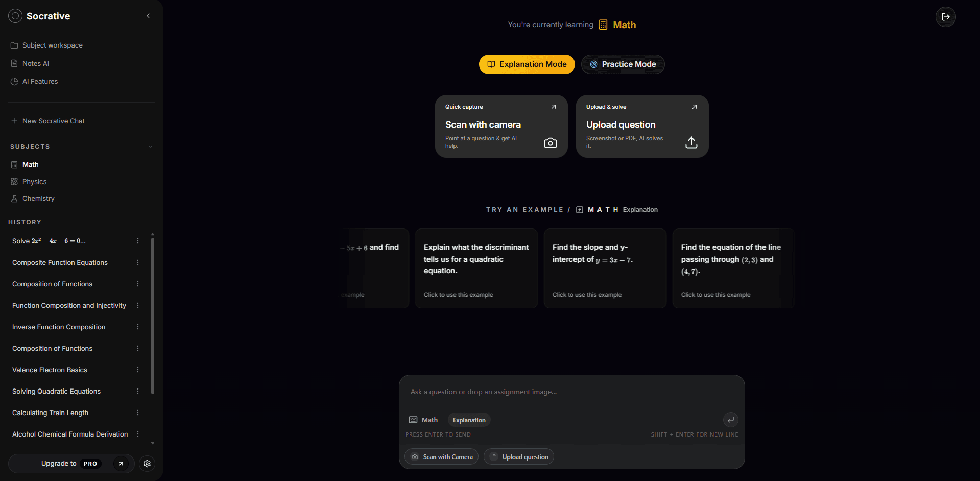The height and width of the screenshot is (481, 980).
Task: Click the upload icon in Upload & solve card
Action: click(x=691, y=143)
